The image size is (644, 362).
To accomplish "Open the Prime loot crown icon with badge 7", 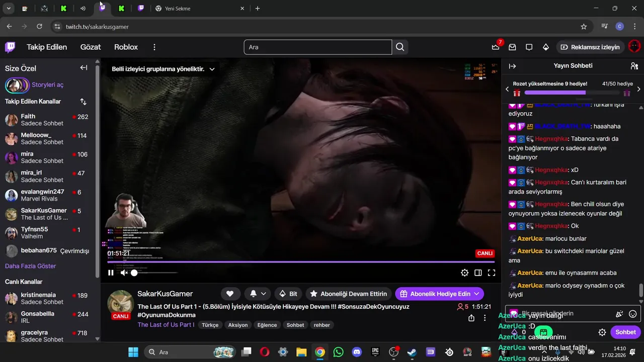I will [496, 47].
